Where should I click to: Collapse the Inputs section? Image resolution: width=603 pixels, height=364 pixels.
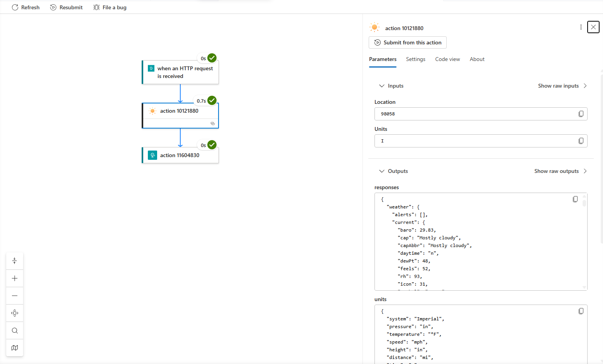[x=391, y=86]
